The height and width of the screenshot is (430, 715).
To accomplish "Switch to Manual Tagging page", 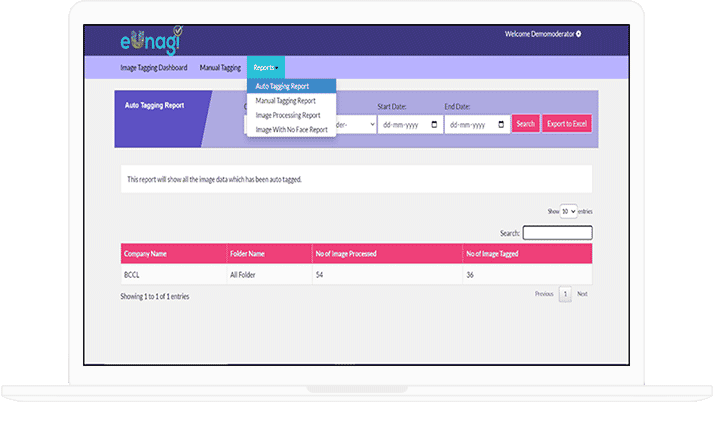I will [x=220, y=68].
